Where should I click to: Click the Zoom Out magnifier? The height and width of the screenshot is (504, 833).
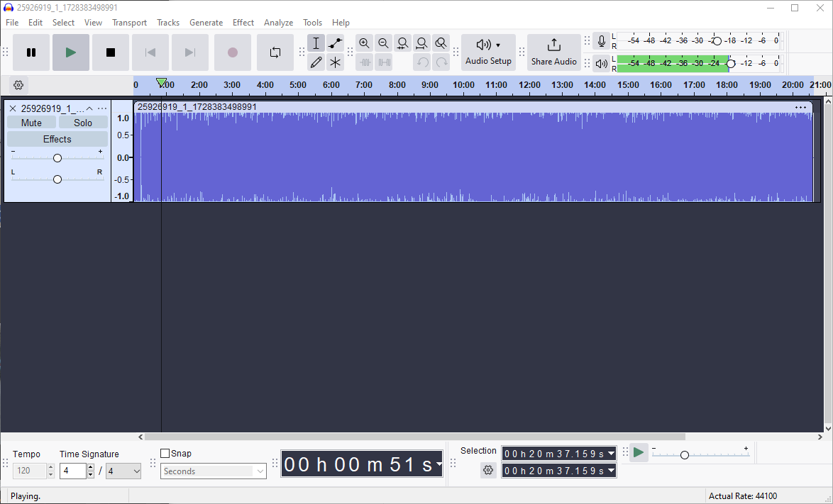tap(383, 43)
